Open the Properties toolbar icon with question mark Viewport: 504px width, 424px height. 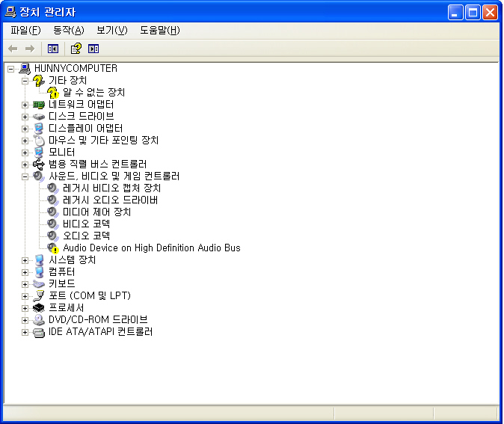76,49
